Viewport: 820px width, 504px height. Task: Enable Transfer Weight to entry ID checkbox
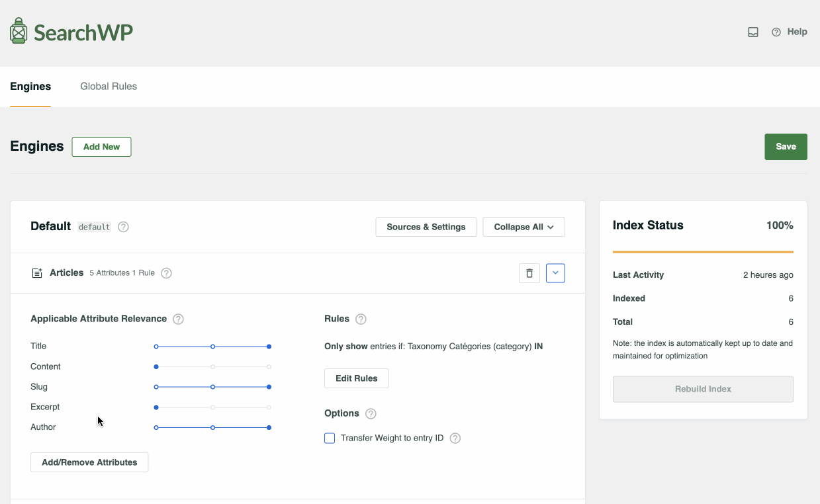[x=330, y=438]
